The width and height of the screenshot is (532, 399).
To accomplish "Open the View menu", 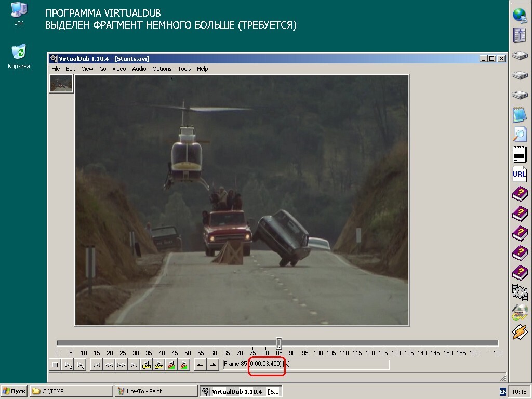I will click(x=87, y=69).
